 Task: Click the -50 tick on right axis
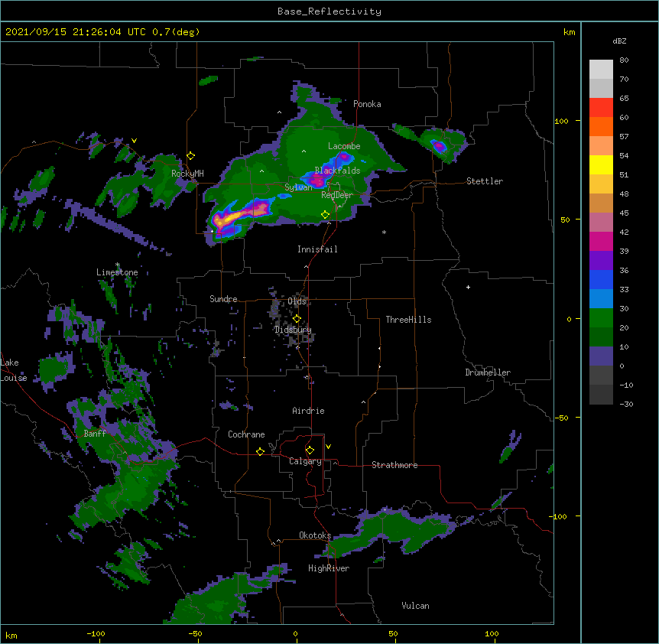coord(561,418)
